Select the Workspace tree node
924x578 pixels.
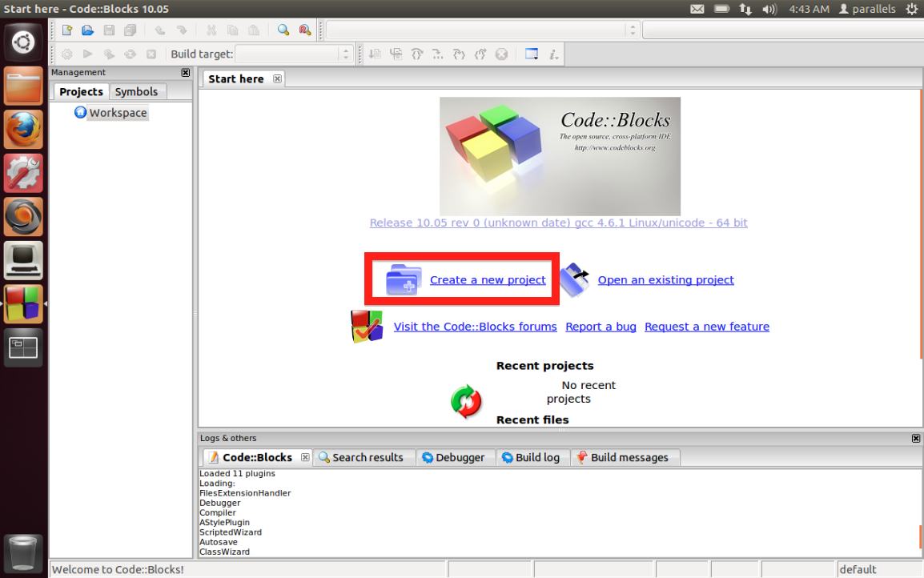118,113
